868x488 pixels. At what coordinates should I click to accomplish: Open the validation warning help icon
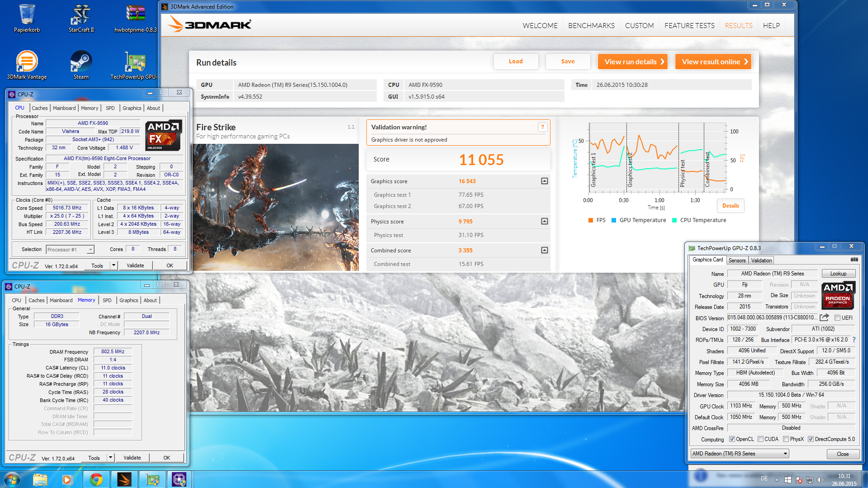(542, 127)
